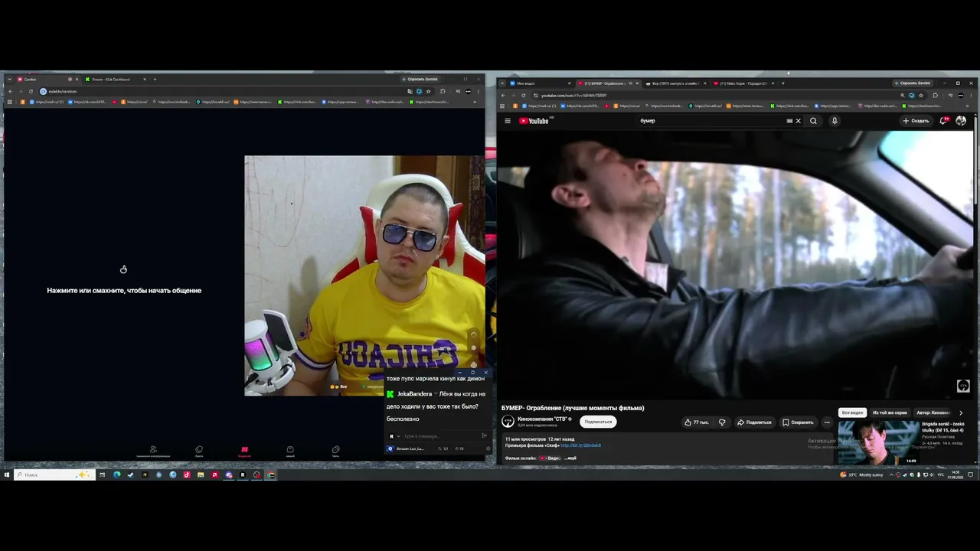The image size is (980, 551).
Task: Click the channel watermark on the video player
Action: point(963,386)
